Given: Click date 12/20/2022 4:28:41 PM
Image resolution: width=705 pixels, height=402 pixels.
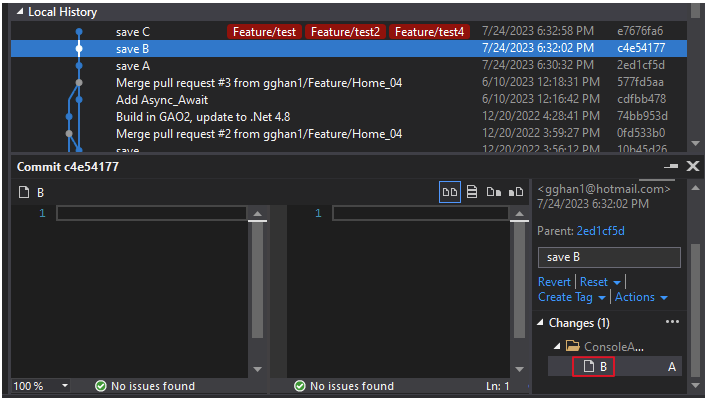Looking at the screenshot, I should tap(541, 116).
